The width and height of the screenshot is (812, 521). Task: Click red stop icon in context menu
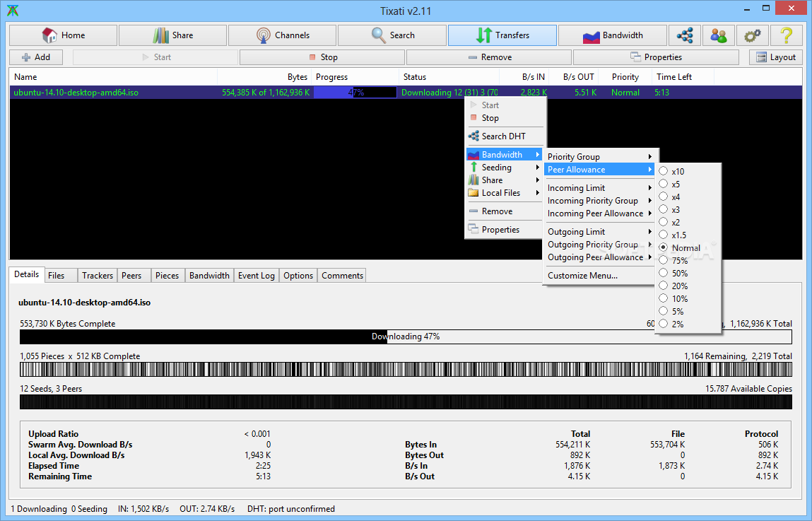point(473,117)
